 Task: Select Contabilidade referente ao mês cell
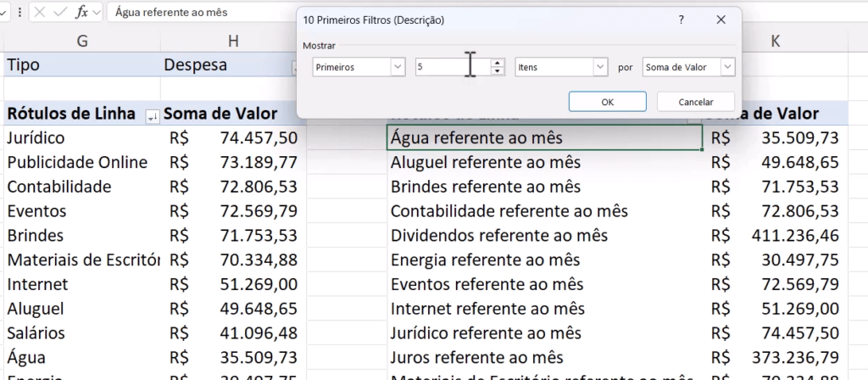(x=544, y=211)
